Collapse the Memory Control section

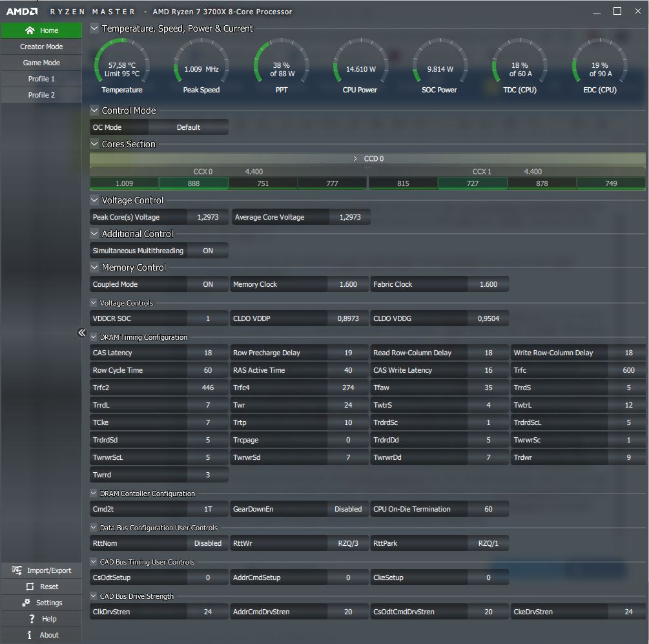tap(94, 267)
